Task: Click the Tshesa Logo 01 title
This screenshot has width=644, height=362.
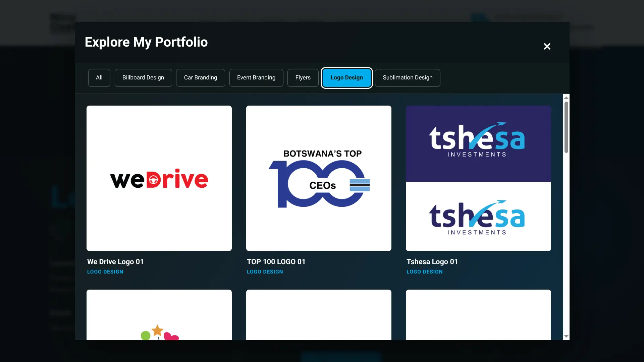Action: [432, 262]
